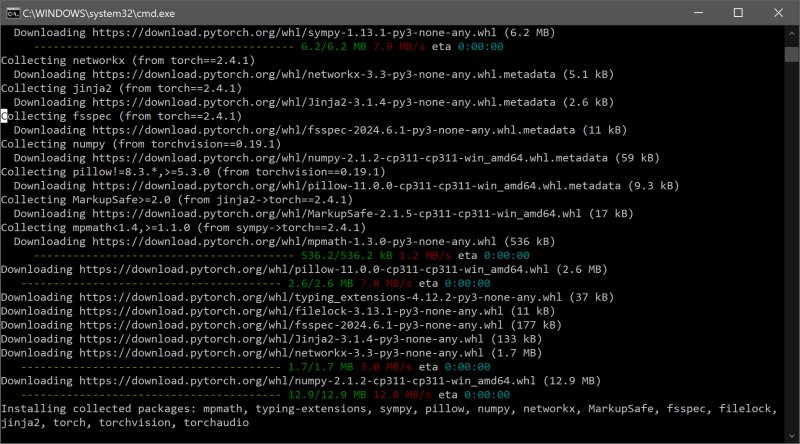Click the pillow-11.0.0 whl (2.6 MB) line
Viewport: 800px width, 444px height.
(x=304, y=269)
